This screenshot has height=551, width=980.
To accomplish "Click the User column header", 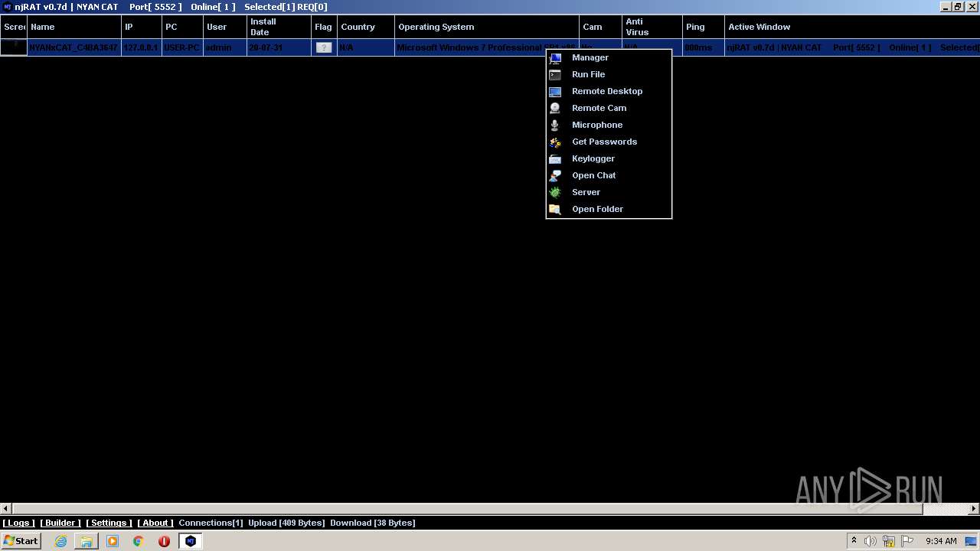I will pos(225,27).
